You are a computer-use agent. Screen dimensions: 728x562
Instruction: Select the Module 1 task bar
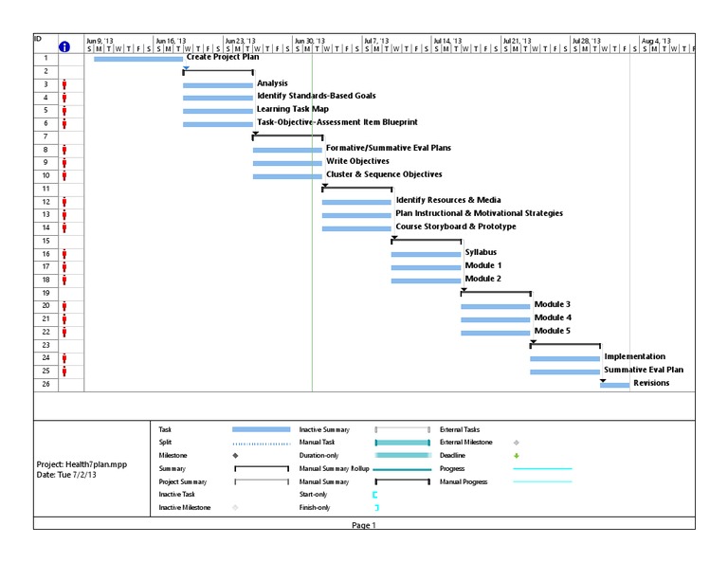(427, 268)
